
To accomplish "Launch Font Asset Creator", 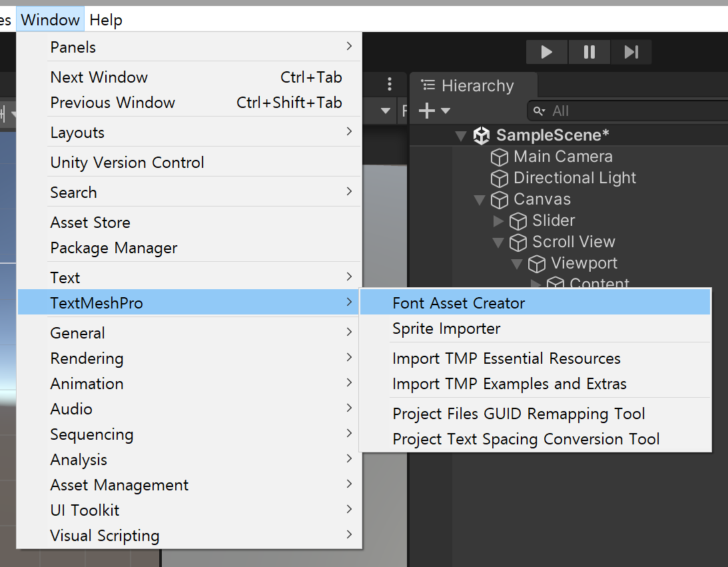I will [536, 302].
